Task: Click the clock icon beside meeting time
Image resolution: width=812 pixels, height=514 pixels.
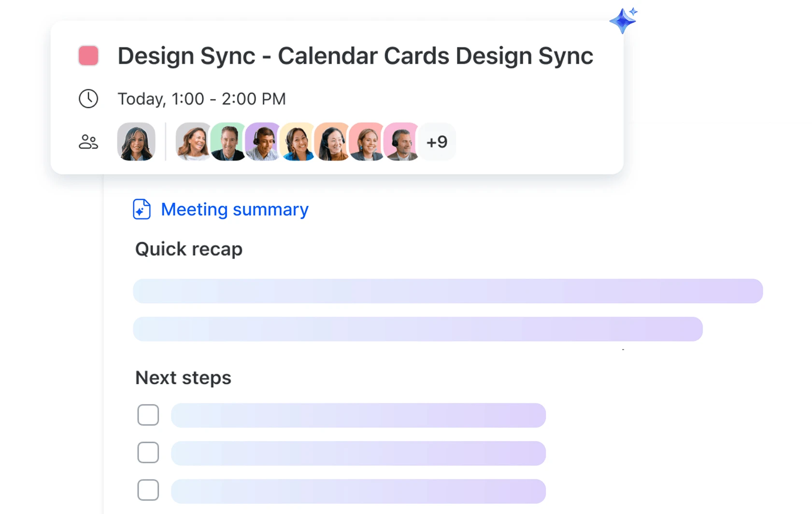Action: point(88,99)
